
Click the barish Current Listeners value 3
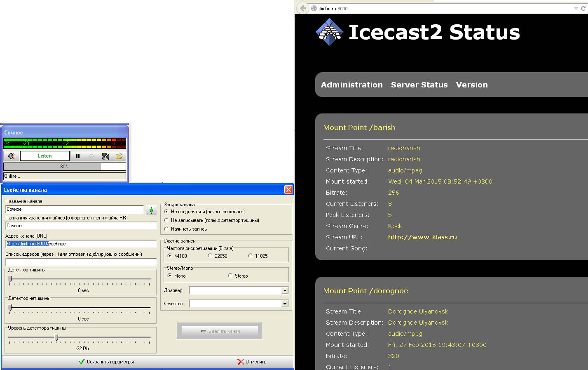point(390,204)
